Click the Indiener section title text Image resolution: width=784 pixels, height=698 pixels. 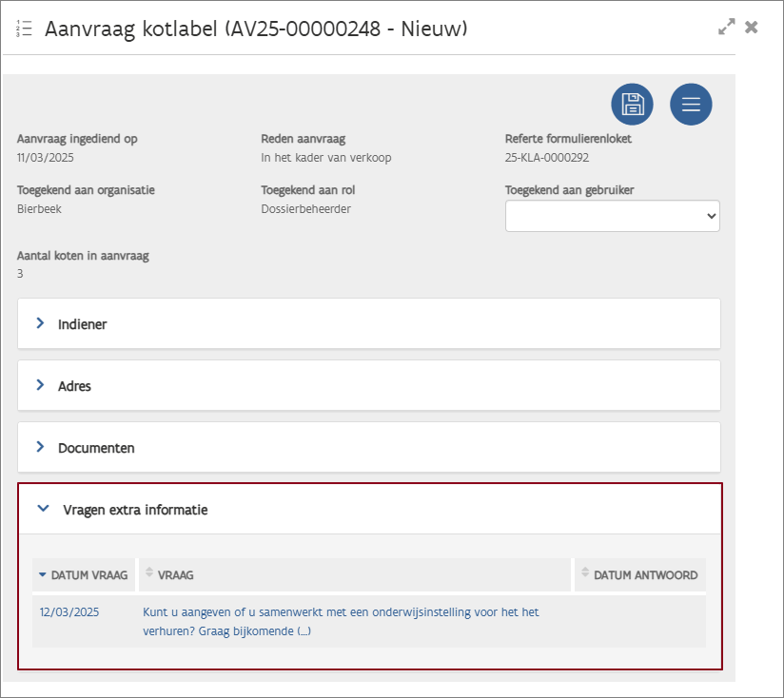point(83,324)
